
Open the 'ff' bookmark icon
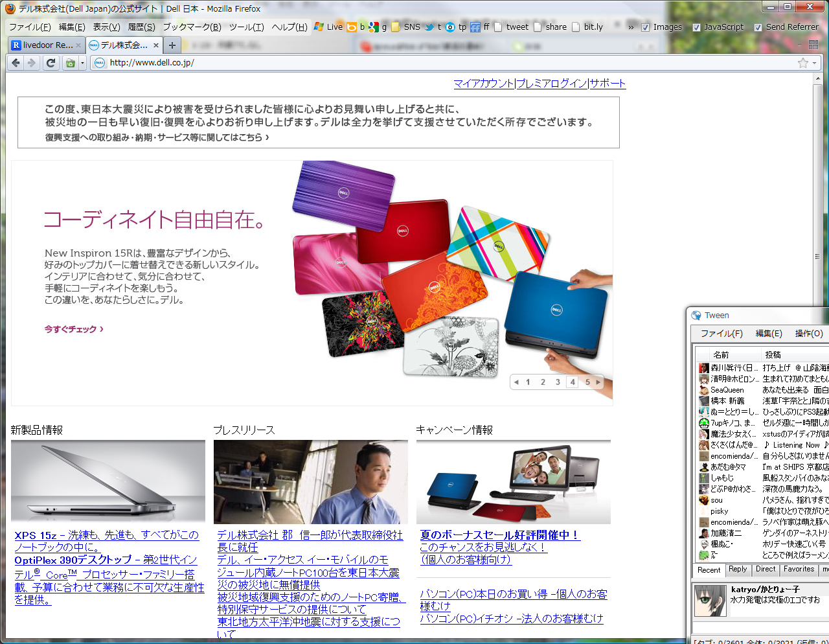(480, 27)
